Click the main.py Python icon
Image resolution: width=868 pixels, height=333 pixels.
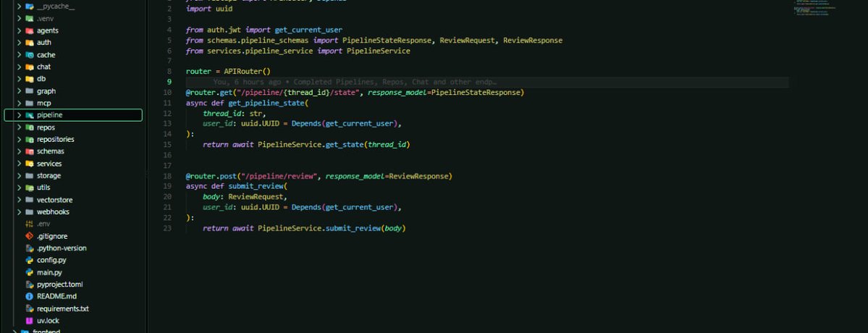(x=30, y=272)
